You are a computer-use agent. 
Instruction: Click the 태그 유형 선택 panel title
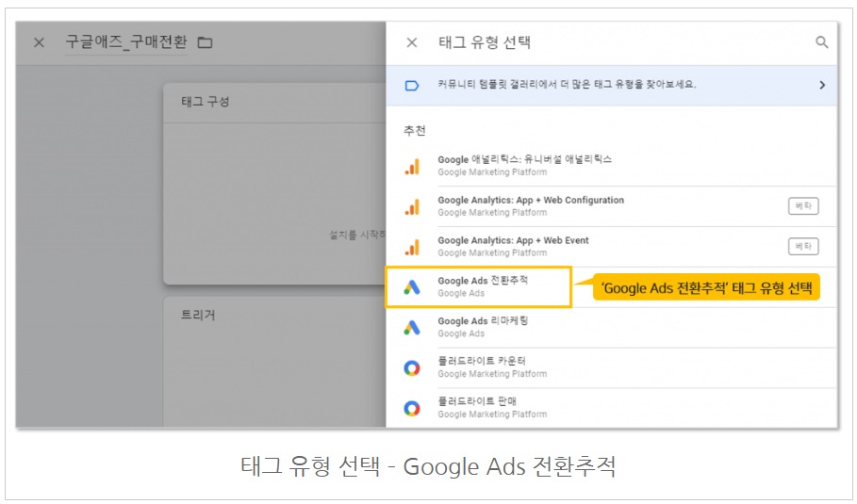pyautogui.click(x=485, y=42)
